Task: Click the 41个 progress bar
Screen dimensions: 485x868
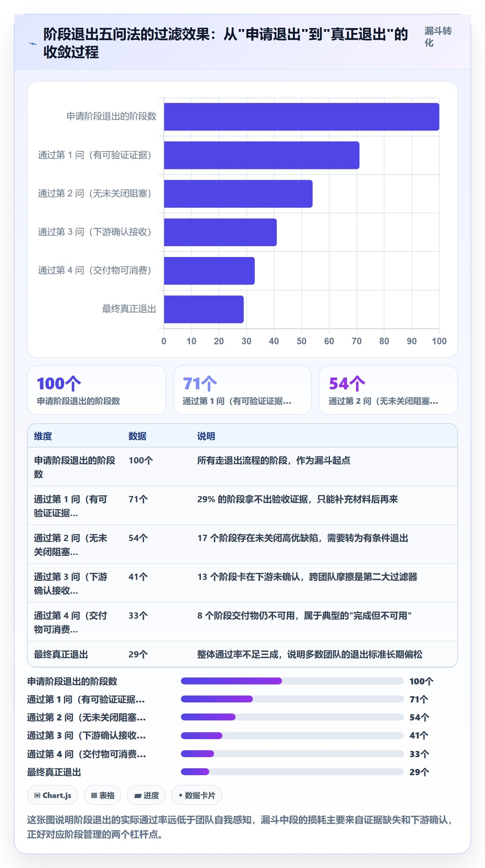Action: [292, 735]
